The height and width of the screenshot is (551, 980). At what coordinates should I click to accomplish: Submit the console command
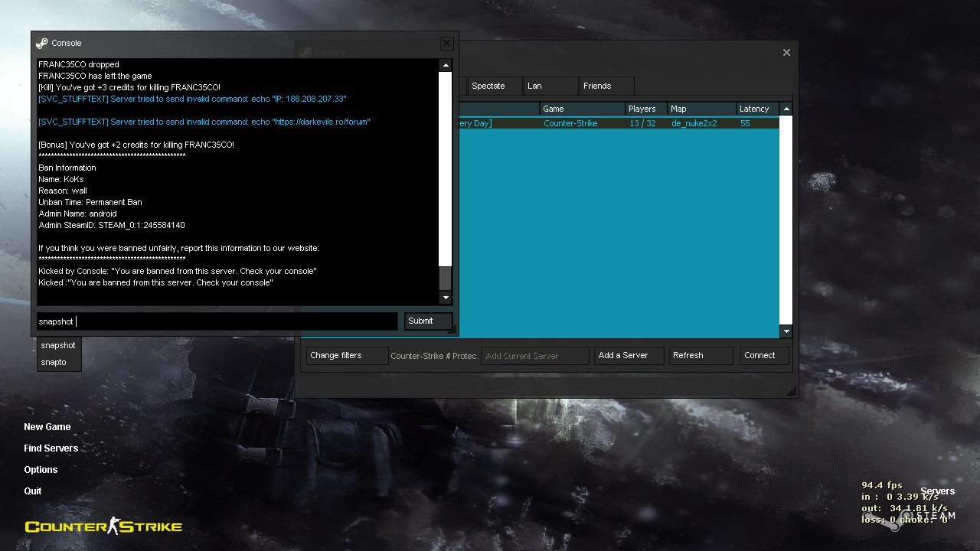point(428,321)
